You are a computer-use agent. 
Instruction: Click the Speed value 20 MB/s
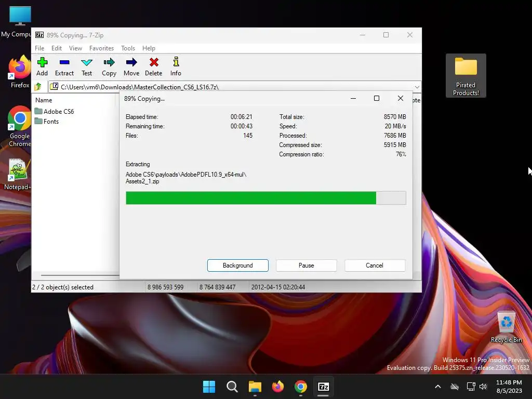point(395,126)
